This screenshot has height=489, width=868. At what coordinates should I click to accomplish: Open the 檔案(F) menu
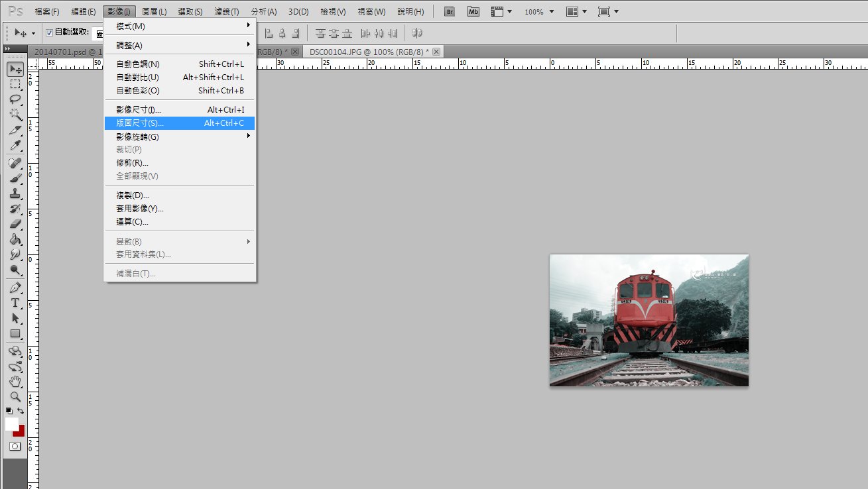coord(47,12)
